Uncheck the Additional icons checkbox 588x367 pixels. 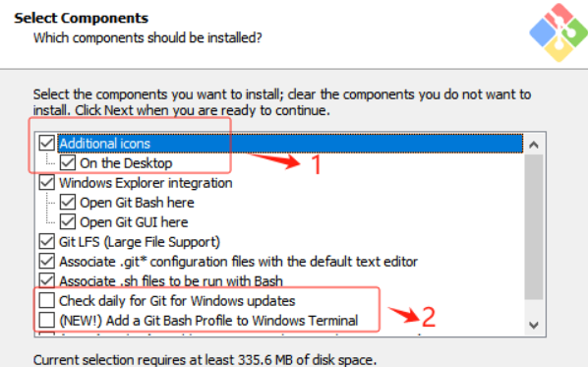coord(47,144)
